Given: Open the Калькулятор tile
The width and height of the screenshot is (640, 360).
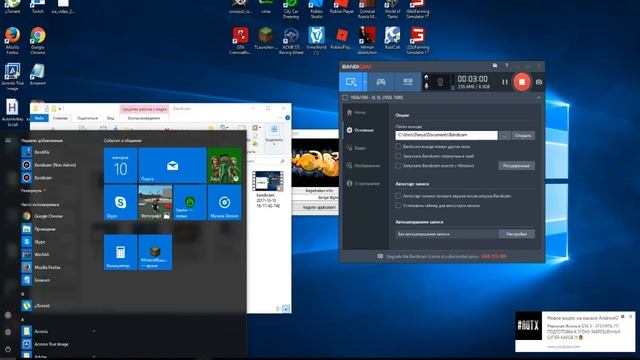Looking at the screenshot, I should tap(120, 252).
